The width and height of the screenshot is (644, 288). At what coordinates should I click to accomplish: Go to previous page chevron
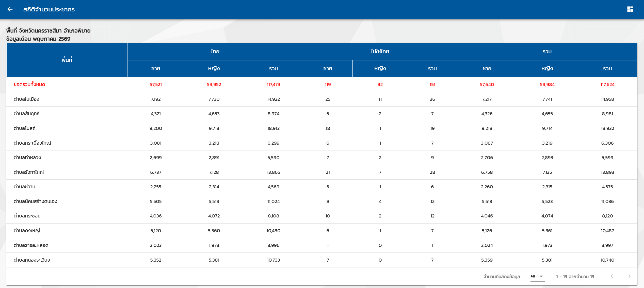coord(612,276)
